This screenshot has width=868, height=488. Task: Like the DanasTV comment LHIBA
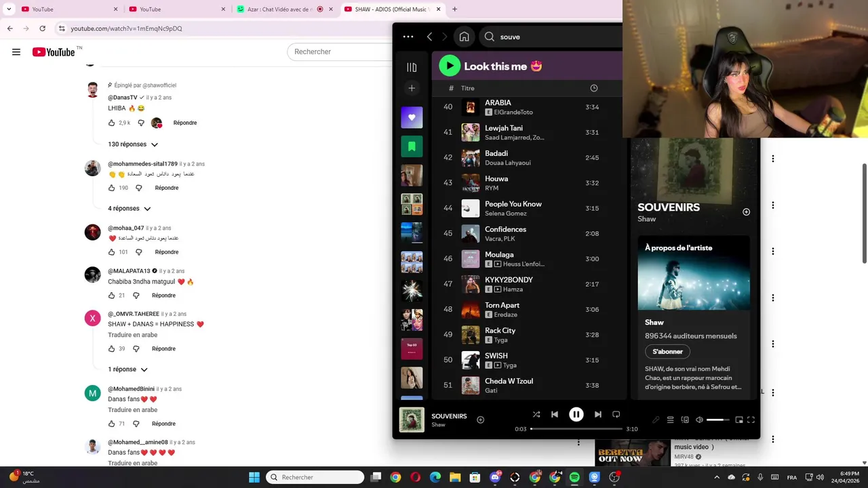112,123
